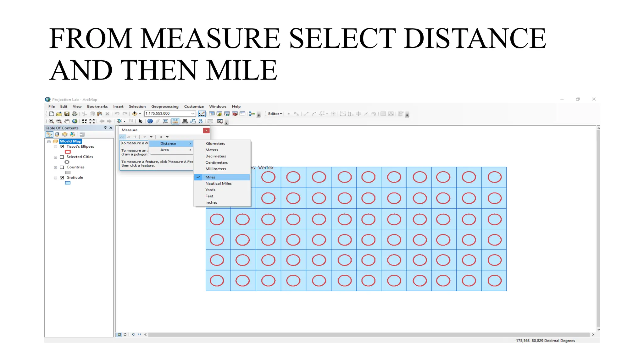Click the Add Data plus icon
Image resolution: width=644 pixels, height=362 pixels.
pyautogui.click(x=135, y=113)
